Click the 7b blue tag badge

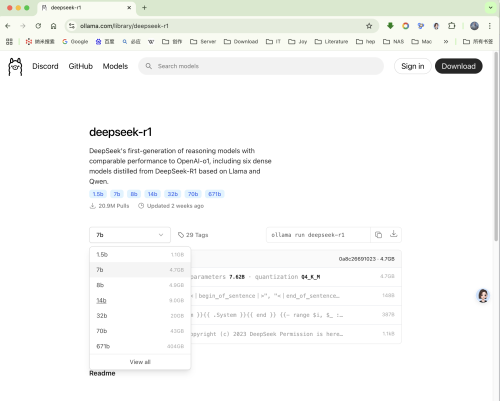pos(117,194)
